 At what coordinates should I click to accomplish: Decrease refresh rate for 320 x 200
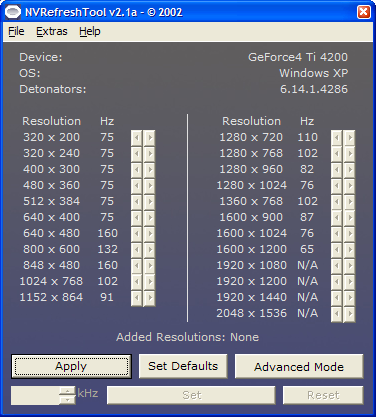tap(137, 138)
